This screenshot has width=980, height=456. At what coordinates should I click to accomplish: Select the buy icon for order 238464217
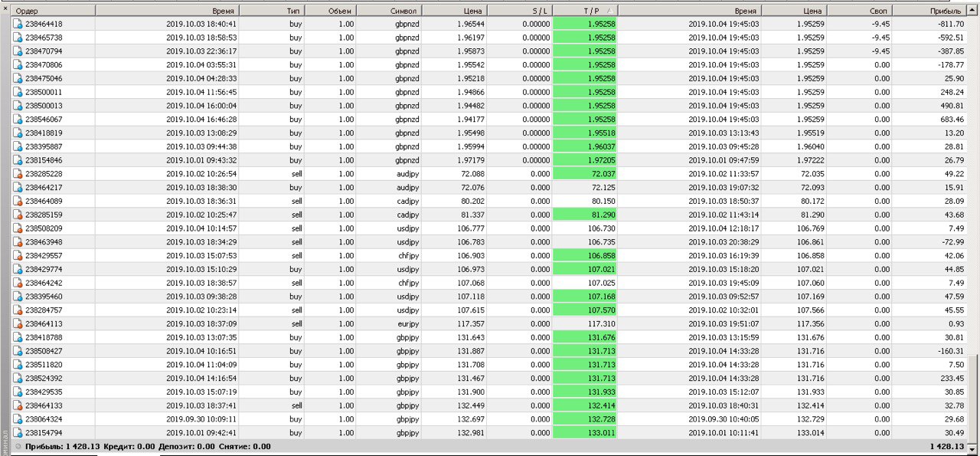(x=18, y=188)
